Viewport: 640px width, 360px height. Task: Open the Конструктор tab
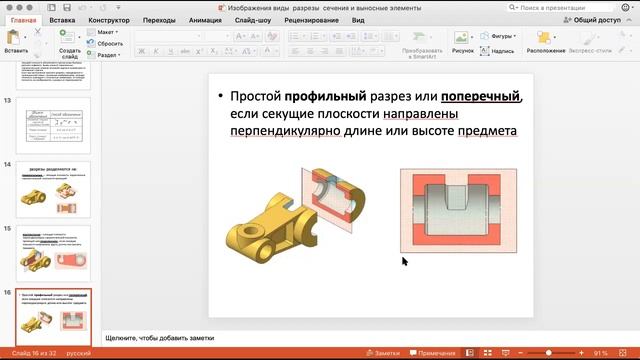[x=109, y=20]
